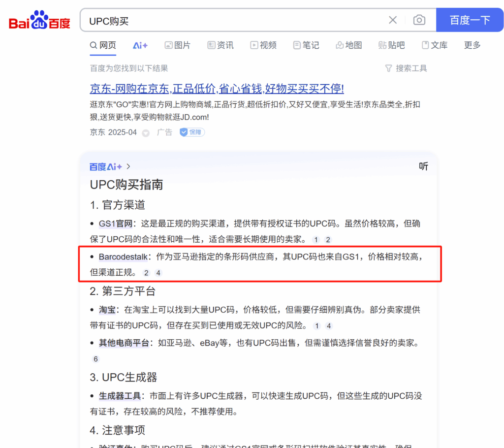Click the blue 保障 guarantee badge
Screen dimensions: 504x448
pyautogui.click(x=191, y=132)
